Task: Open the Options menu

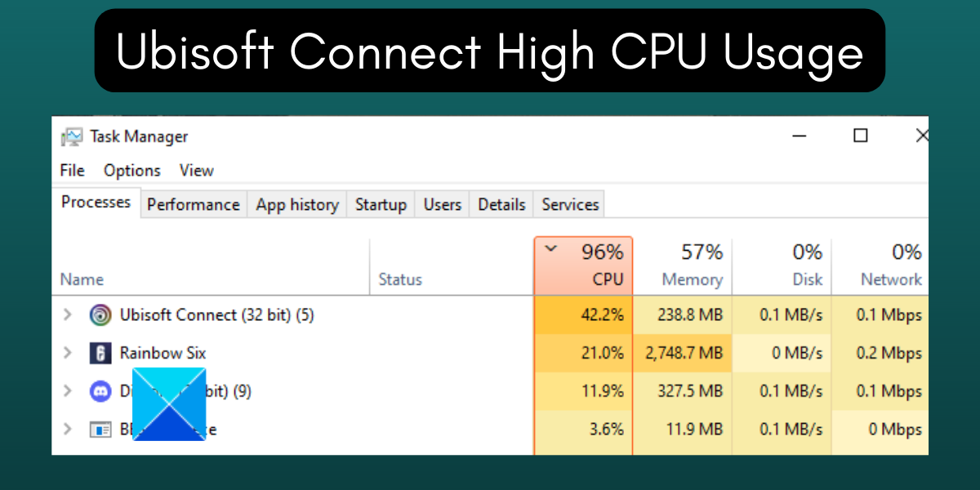Action: (x=131, y=171)
